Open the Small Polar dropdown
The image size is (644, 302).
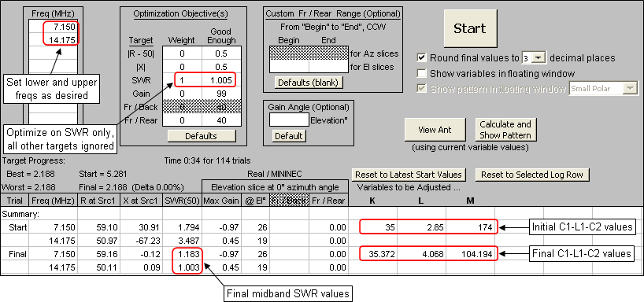[x=631, y=88]
